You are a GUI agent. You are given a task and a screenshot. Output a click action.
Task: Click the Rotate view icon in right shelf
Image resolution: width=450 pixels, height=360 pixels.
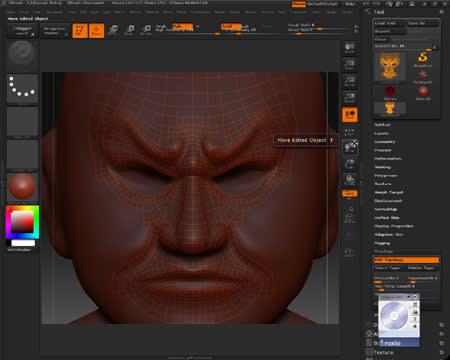[x=350, y=180]
